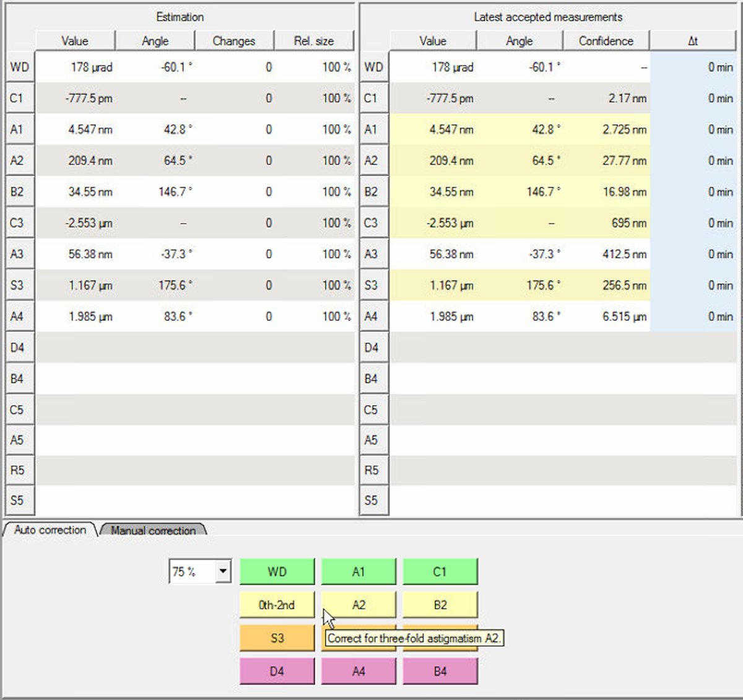
Task: Click the D4 correction button
Action: click(277, 670)
